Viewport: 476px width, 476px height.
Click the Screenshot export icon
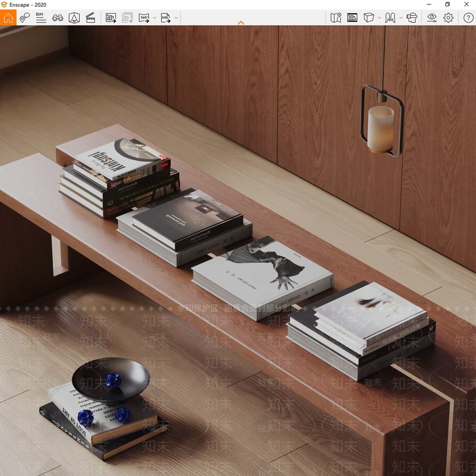(x=111, y=18)
